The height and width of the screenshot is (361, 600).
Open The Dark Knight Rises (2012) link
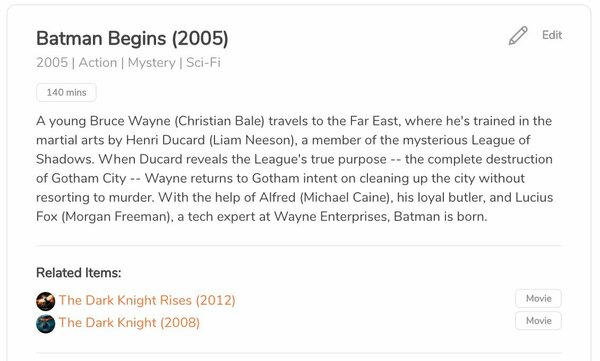pyautogui.click(x=147, y=300)
